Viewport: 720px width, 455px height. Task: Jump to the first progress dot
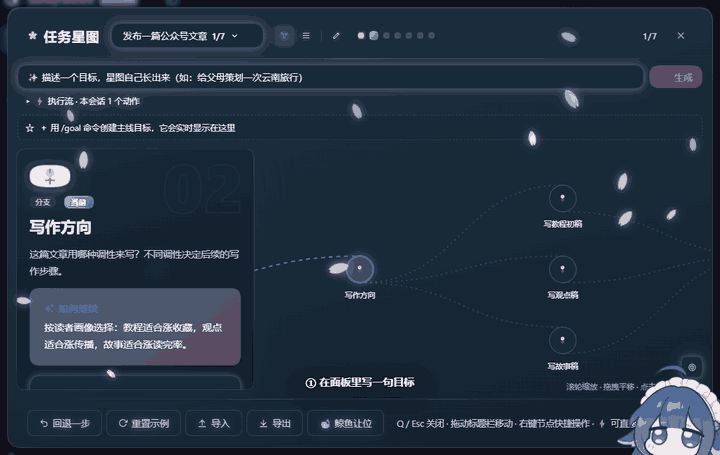point(361,35)
